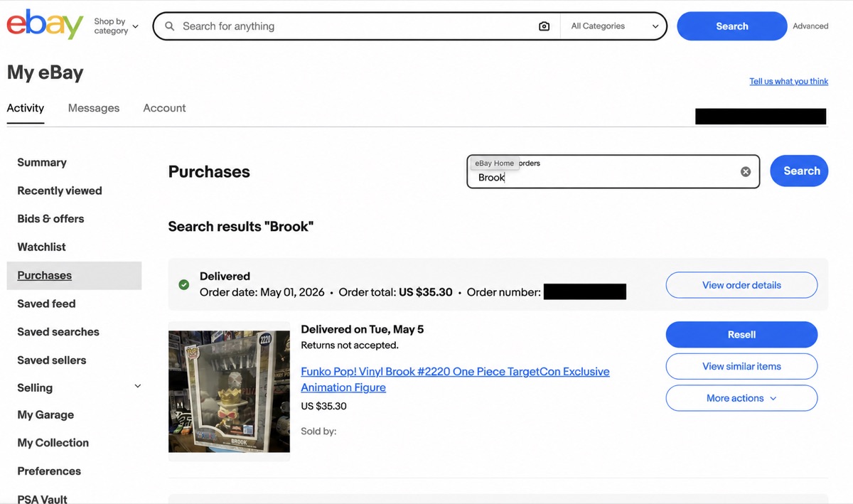This screenshot has height=504, width=853.
Task: Click the My eBay heading
Action: tap(45, 73)
